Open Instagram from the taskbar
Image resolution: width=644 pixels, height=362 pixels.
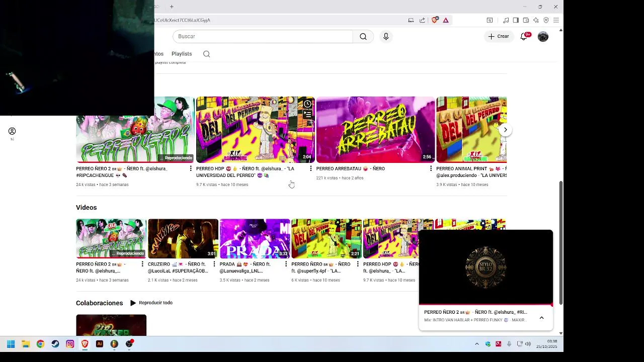[x=70, y=344]
